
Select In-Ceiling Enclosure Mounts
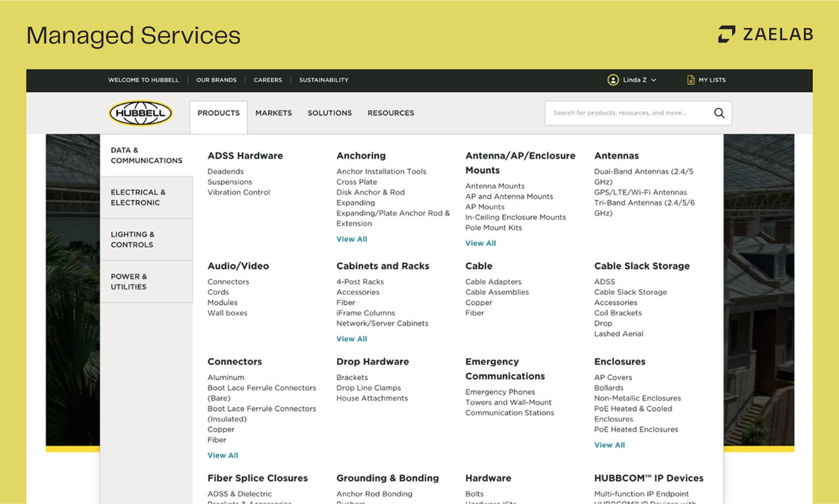(515, 217)
